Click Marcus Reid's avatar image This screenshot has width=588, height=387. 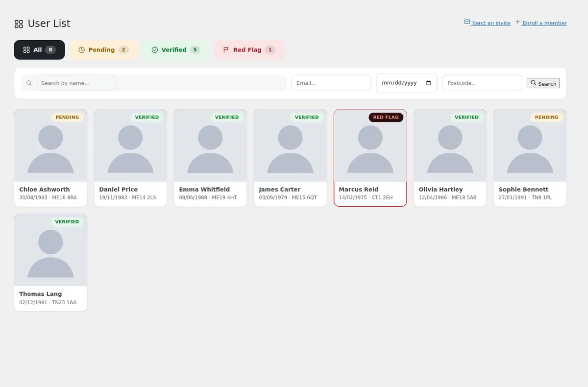click(x=370, y=145)
